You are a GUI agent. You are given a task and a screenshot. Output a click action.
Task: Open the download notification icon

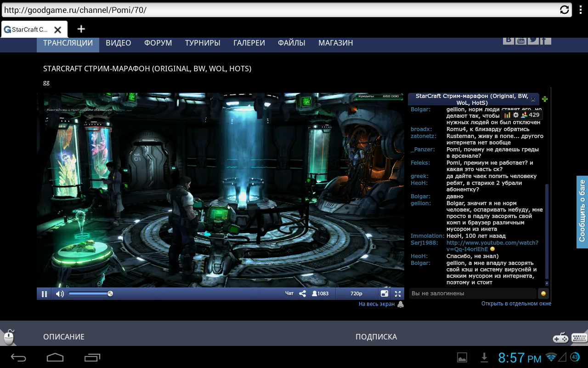click(484, 357)
